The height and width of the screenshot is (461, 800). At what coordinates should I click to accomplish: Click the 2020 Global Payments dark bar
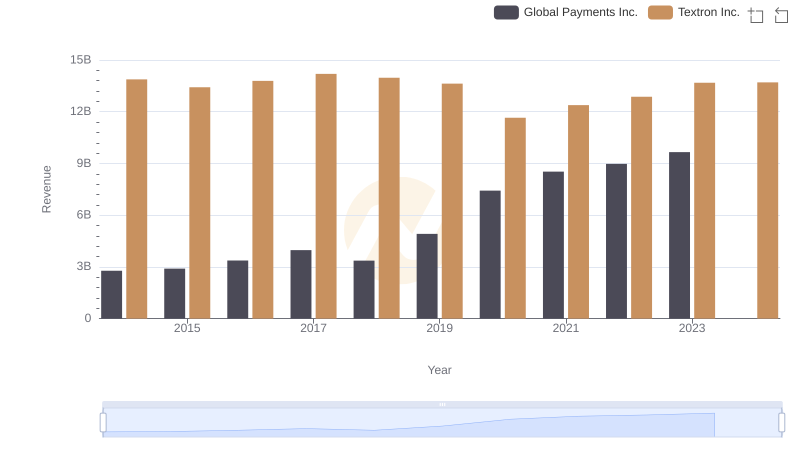pos(490,254)
